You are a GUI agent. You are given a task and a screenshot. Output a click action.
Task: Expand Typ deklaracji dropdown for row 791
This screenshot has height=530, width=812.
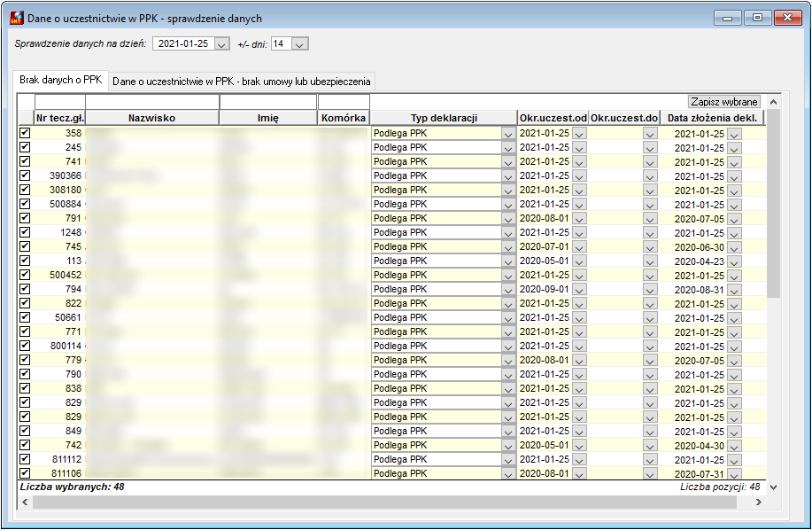pos(508,219)
